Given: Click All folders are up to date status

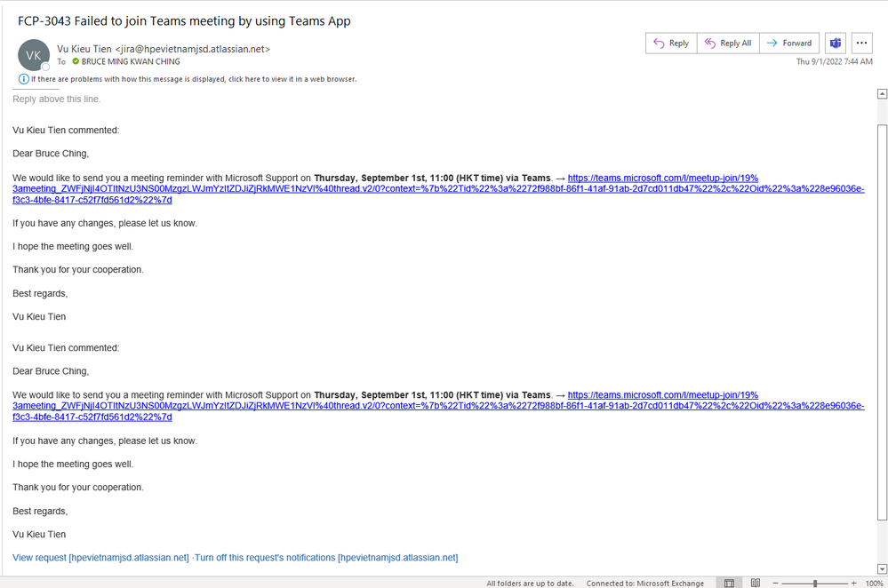Looking at the screenshot, I should pos(530,583).
